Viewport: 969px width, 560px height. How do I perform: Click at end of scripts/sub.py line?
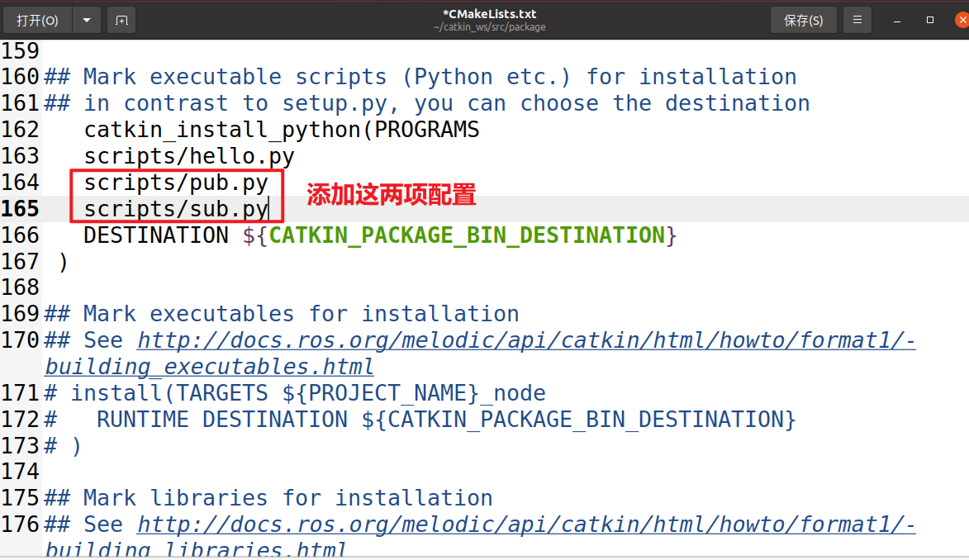269,209
